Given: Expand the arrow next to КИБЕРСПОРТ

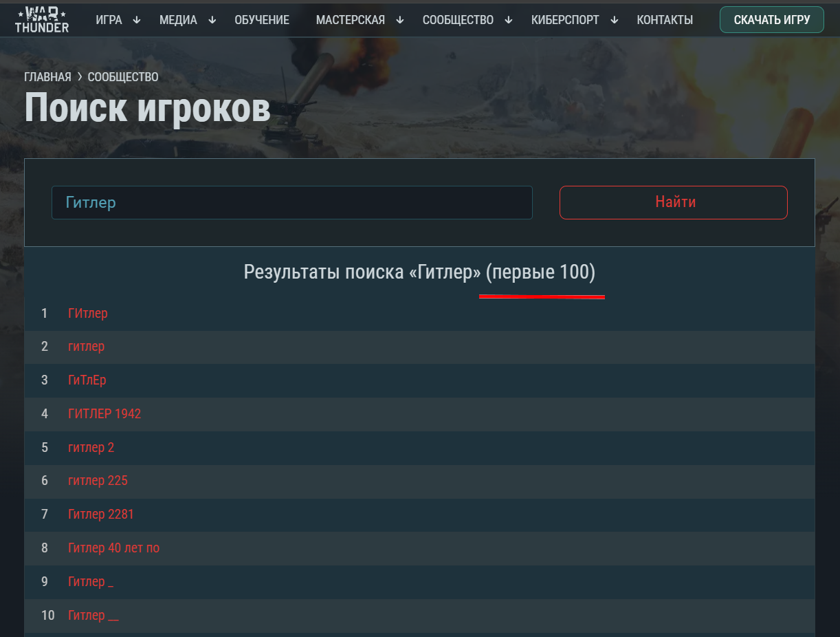Looking at the screenshot, I should [x=615, y=20].
